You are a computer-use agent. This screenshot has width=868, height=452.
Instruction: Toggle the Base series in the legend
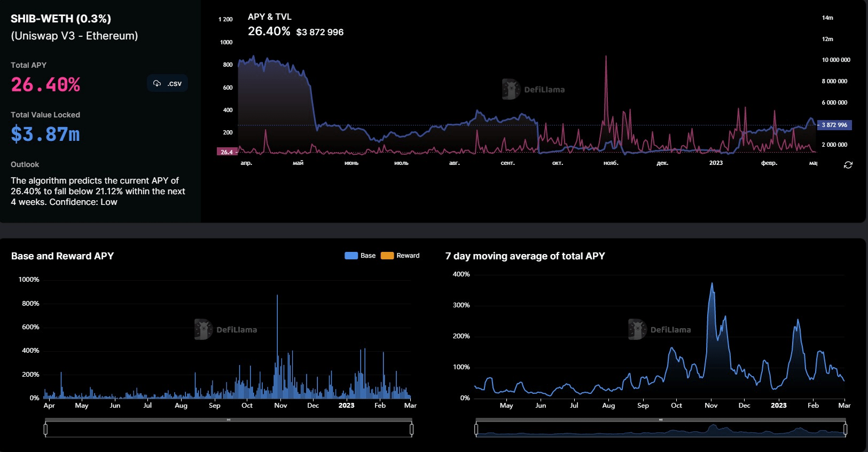[360, 256]
